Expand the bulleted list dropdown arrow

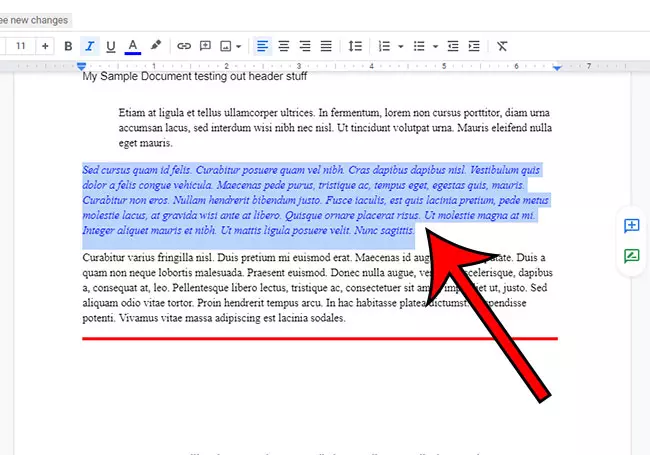[x=436, y=46]
